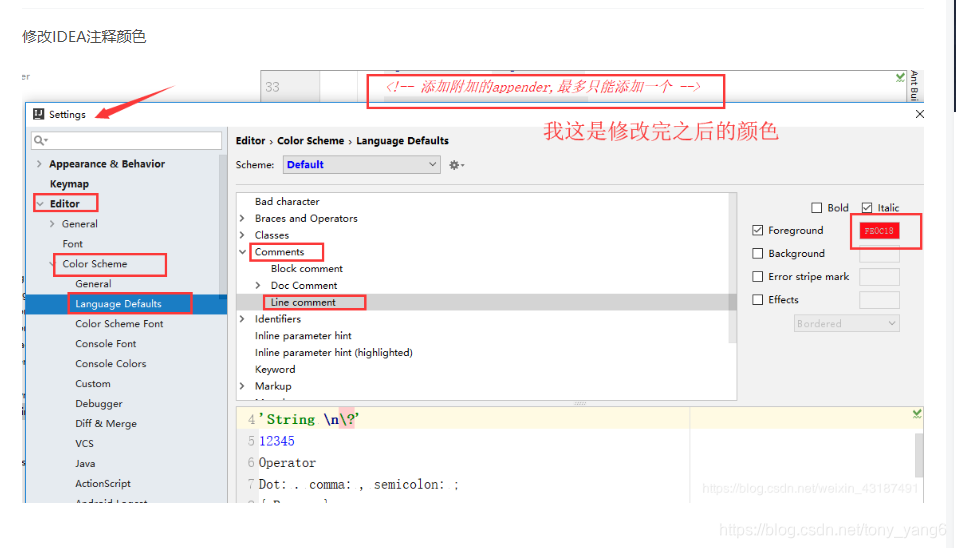Click the green checkmark icon in top editor

coord(900,77)
